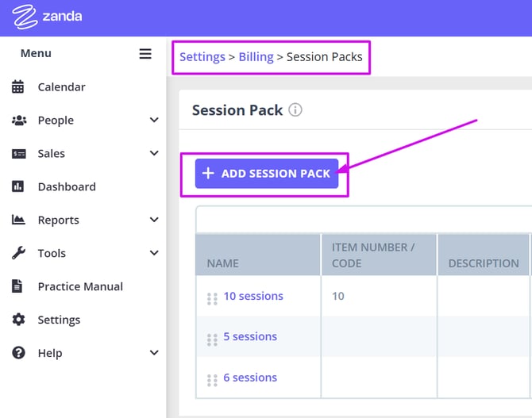This screenshot has width=532, height=418.
Task: Click the Practice Manual document icon
Action: click(18, 287)
